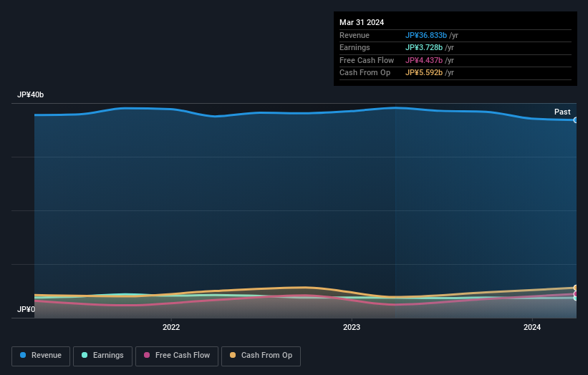Click the orange Cash From Op legend dot
This screenshot has height=375, width=588.
click(233, 355)
